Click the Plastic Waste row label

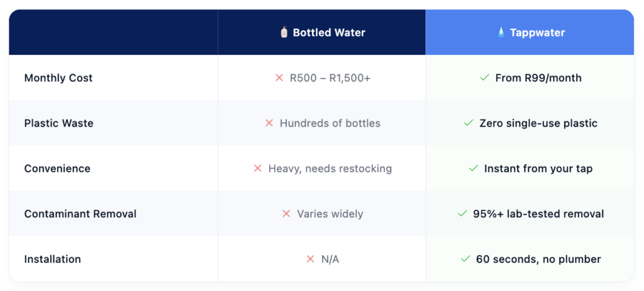coord(58,123)
